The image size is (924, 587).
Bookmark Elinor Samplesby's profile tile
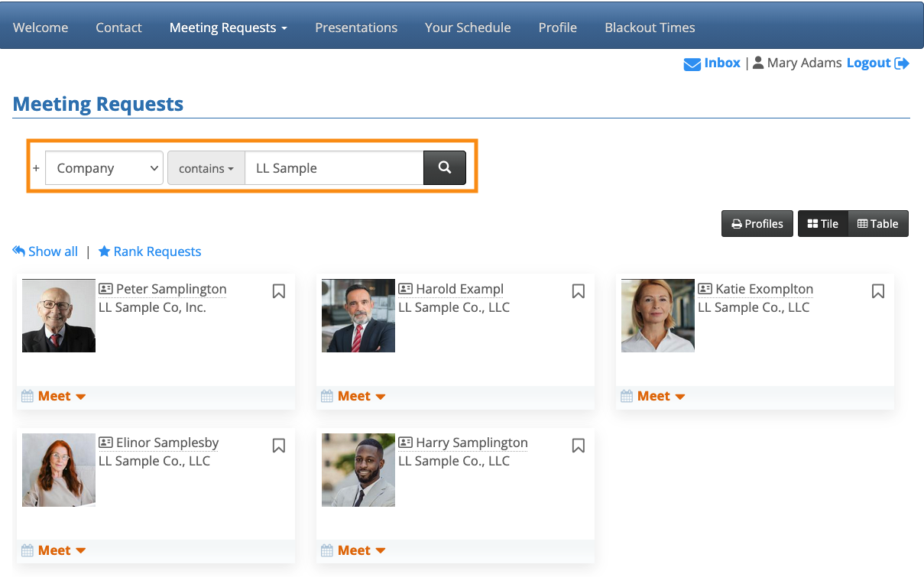(x=279, y=445)
